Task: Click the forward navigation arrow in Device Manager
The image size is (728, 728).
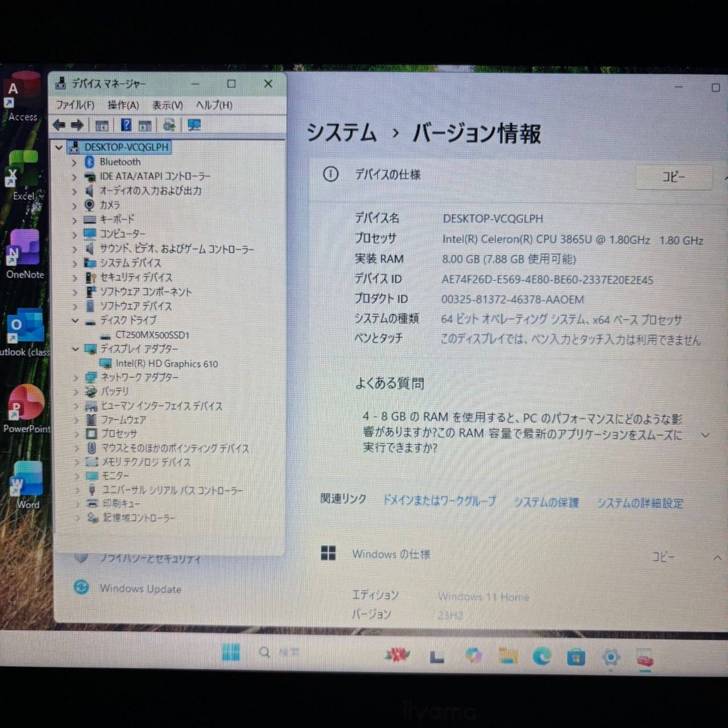Action: point(77,125)
